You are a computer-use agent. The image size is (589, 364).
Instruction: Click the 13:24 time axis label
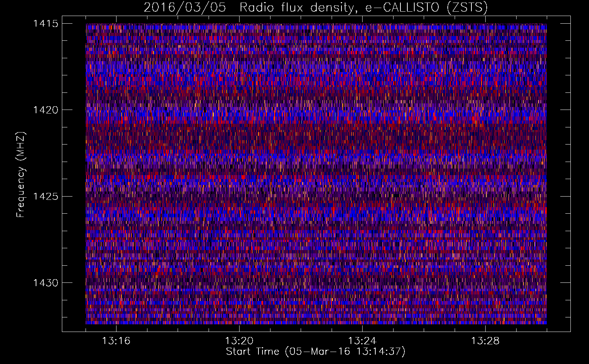click(x=362, y=341)
